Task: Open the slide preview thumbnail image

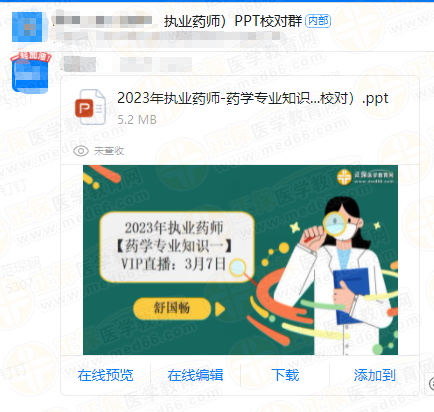Action: pos(240,260)
